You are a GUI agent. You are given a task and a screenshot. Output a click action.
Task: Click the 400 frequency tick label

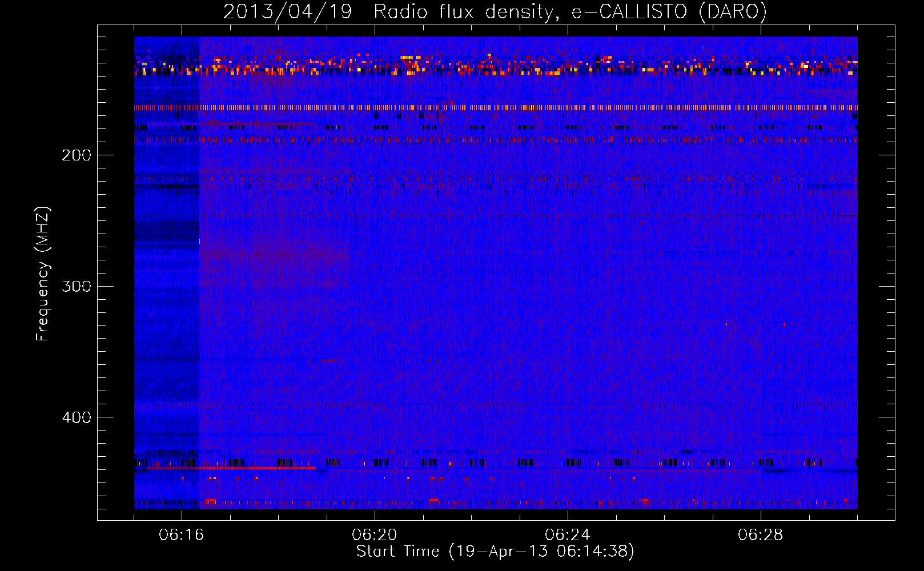pyautogui.click(x=77, y=417)
